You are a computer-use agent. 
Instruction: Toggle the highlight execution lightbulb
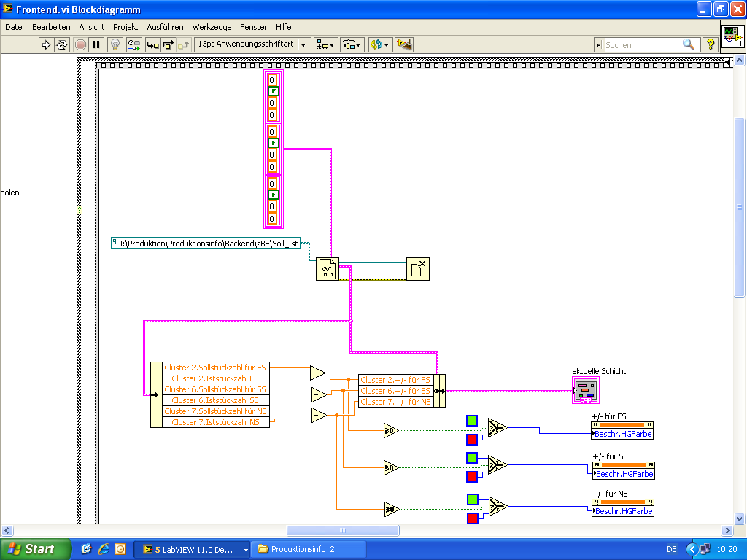pyautogui.click(x=115, y=44)
